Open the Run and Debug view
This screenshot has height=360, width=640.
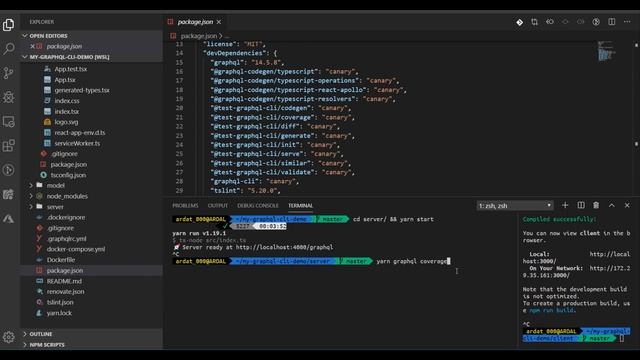click(9, 97)
